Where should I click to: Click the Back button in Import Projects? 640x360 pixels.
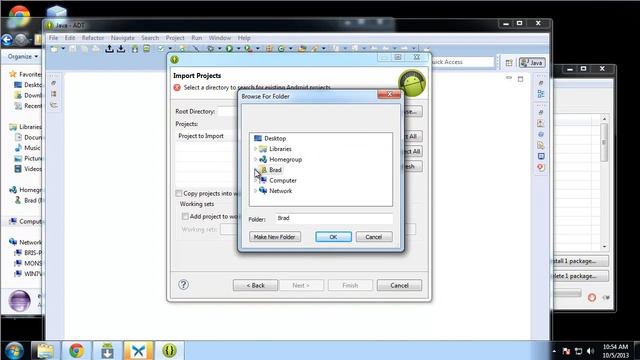(x=256, y=285)
